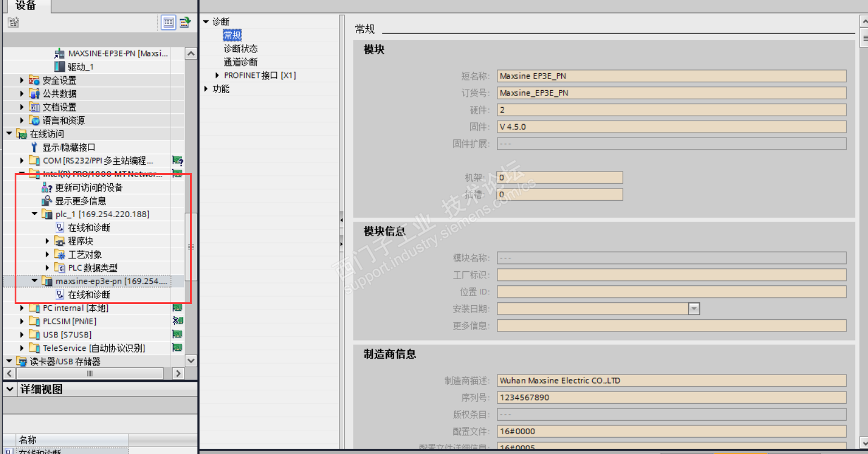
Task: Click into the 工厂标识 field
Action: (672, 275)
